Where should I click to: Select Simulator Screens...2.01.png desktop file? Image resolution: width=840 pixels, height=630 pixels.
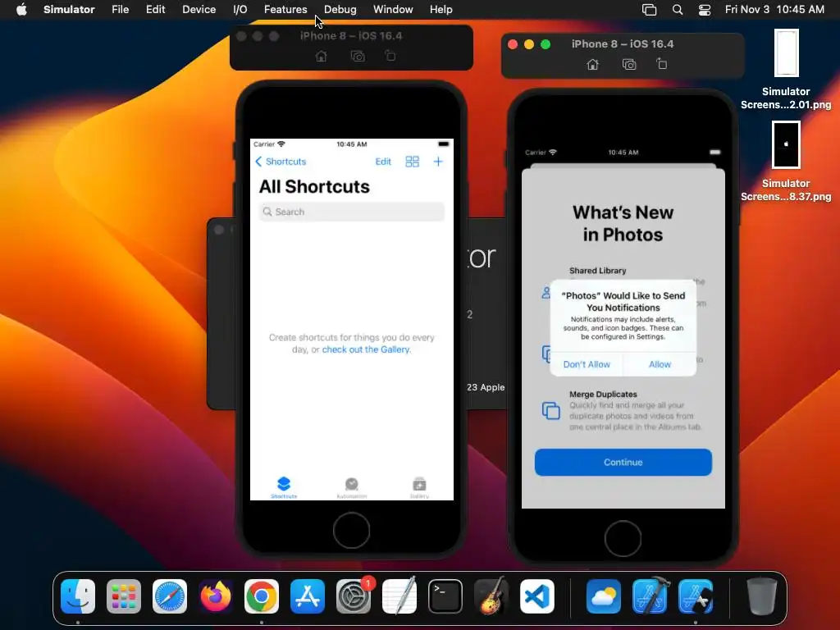click(x=786, y=70)
